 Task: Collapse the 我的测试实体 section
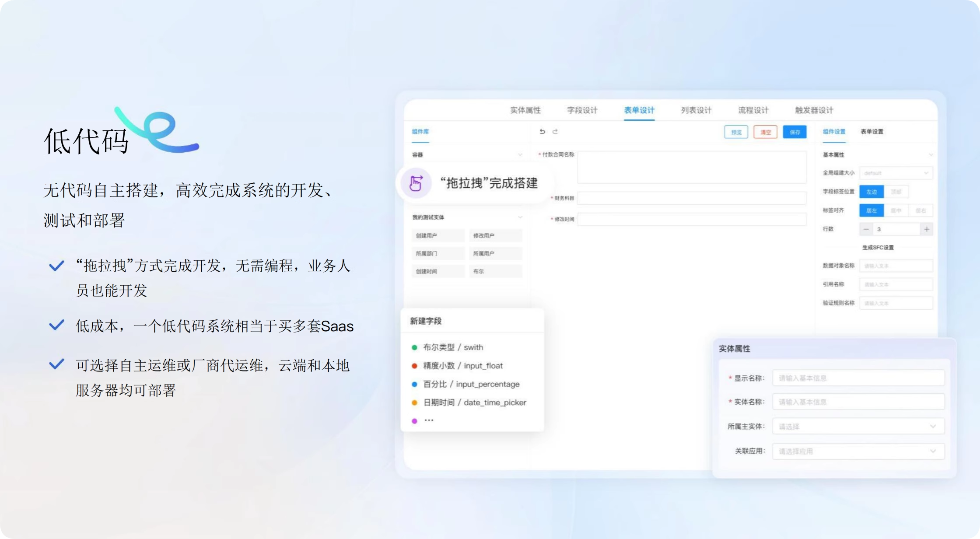tap(520, 217)
